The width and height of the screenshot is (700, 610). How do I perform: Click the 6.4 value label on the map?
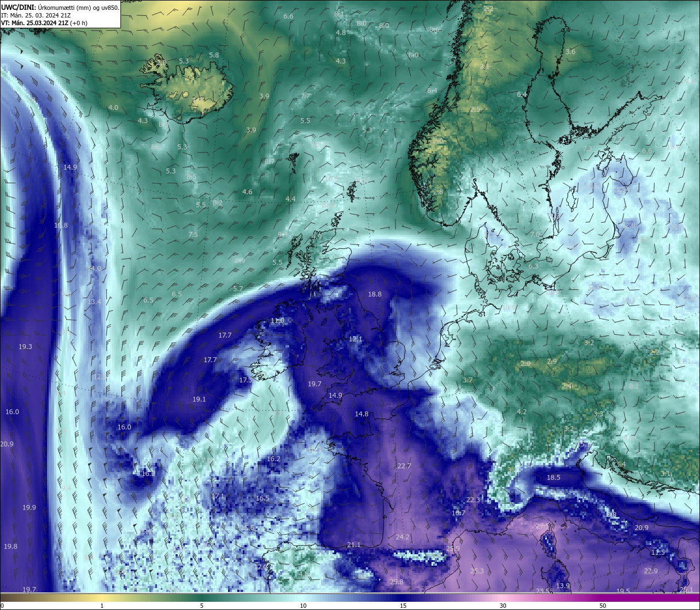pyautogui.click(x=522, y=94)
